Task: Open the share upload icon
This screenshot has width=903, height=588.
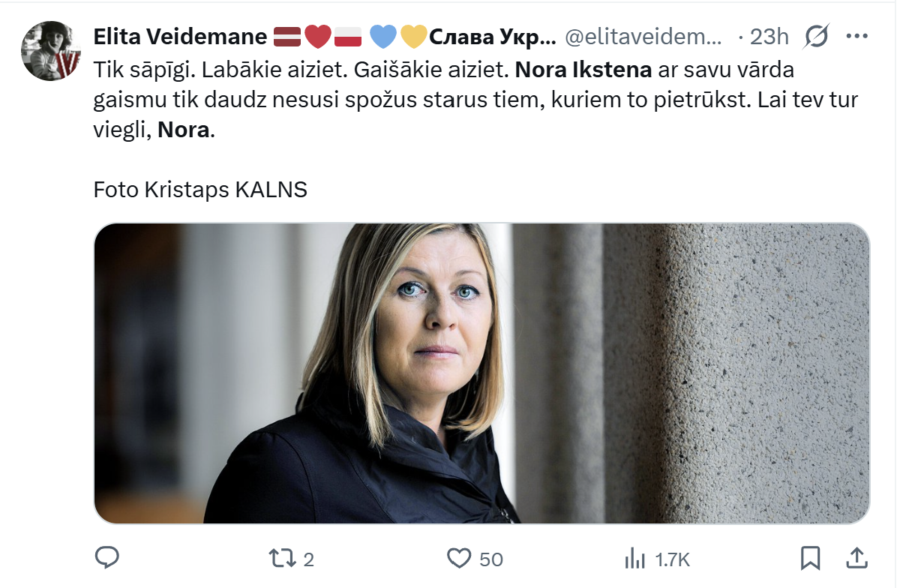Action: tap(857, 557)
